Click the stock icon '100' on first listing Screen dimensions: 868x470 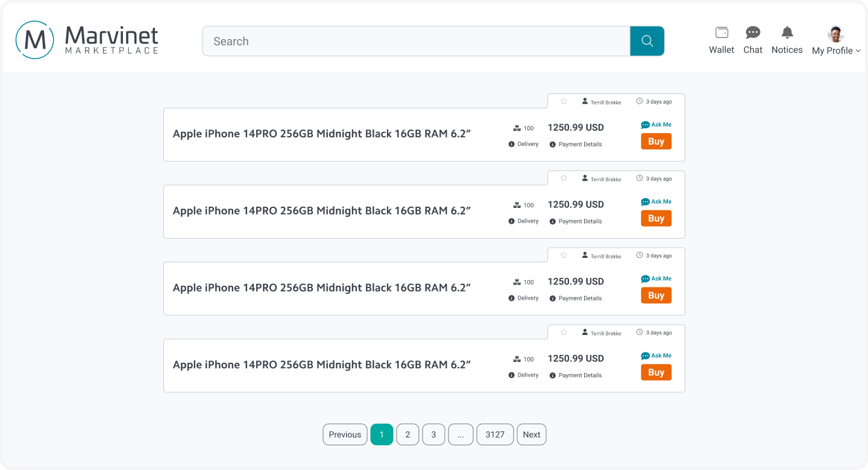point(524,128)
